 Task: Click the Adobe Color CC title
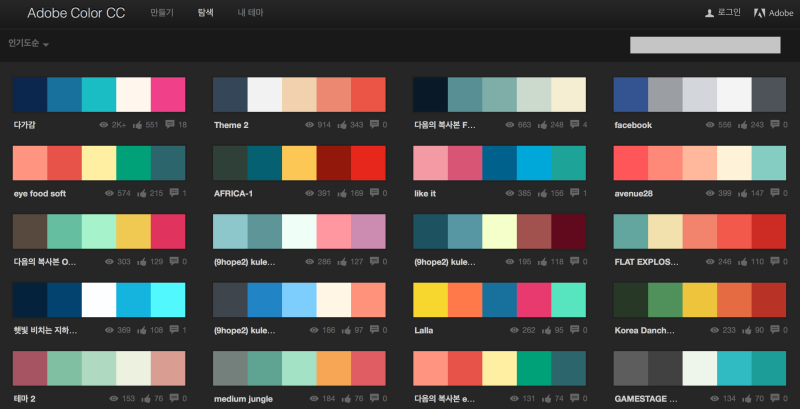(x=76, y=13)
